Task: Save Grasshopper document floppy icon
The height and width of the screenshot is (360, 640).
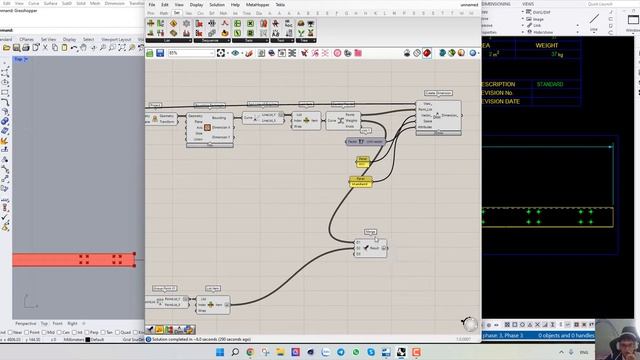Action: (160, 53)
